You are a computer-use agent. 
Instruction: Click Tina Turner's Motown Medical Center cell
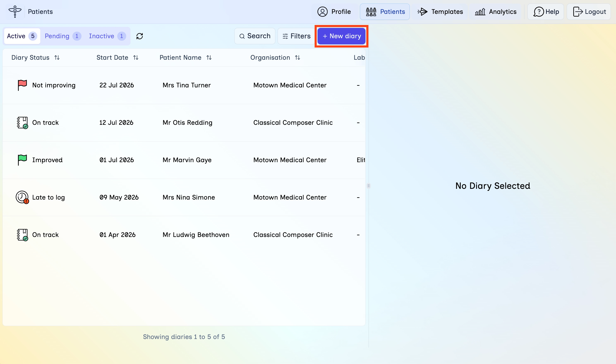[290, 85]
